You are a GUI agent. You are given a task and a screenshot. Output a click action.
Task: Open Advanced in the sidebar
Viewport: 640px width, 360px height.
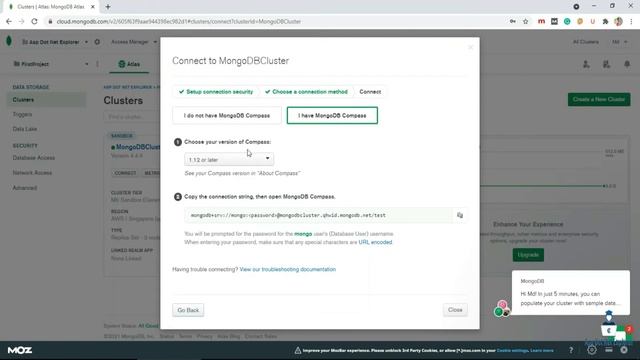[24, 188]
